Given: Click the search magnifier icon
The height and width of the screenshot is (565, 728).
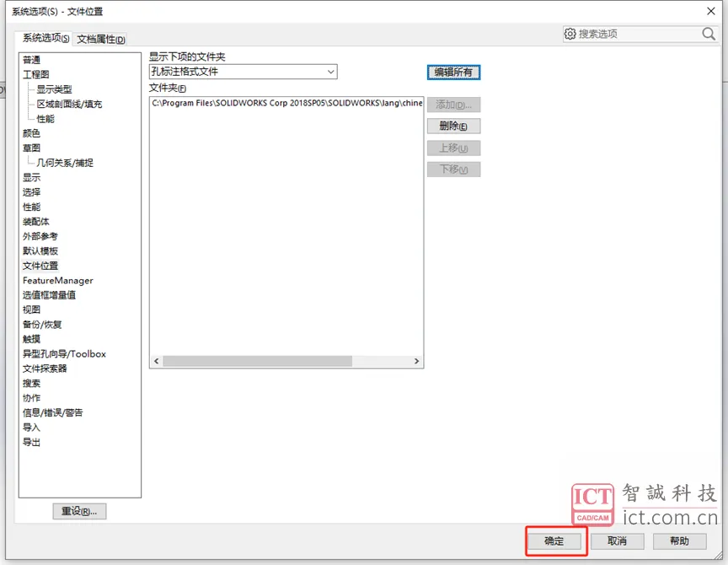Looking at the screenshot, I should (x=708, y=34).
